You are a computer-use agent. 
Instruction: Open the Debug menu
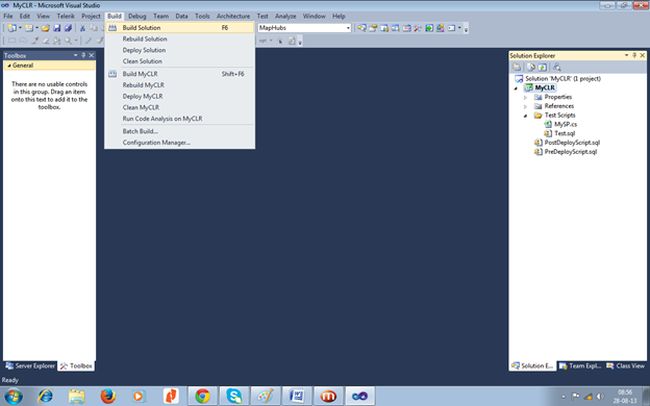click(x=137, y=16)
